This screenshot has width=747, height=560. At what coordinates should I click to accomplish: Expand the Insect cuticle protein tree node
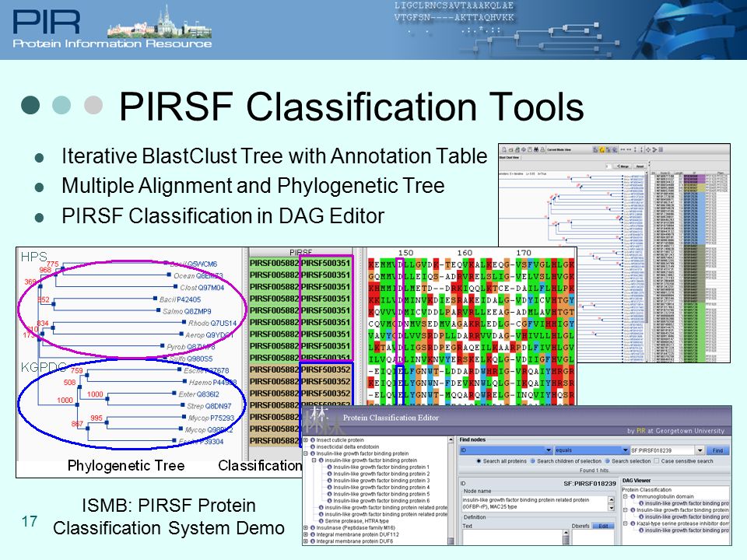click(x=305, y=440)
